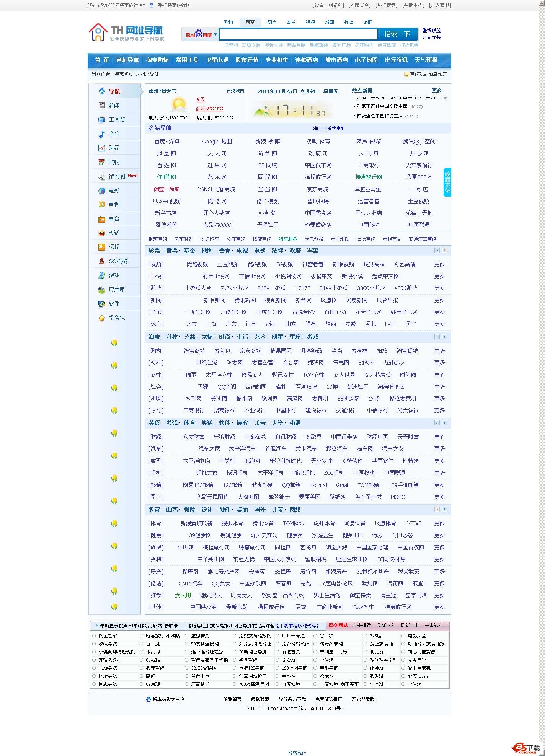545x756 pixels.
Task: Open the Baidu search engine dropdown arrow
Action: coord(215,34)
